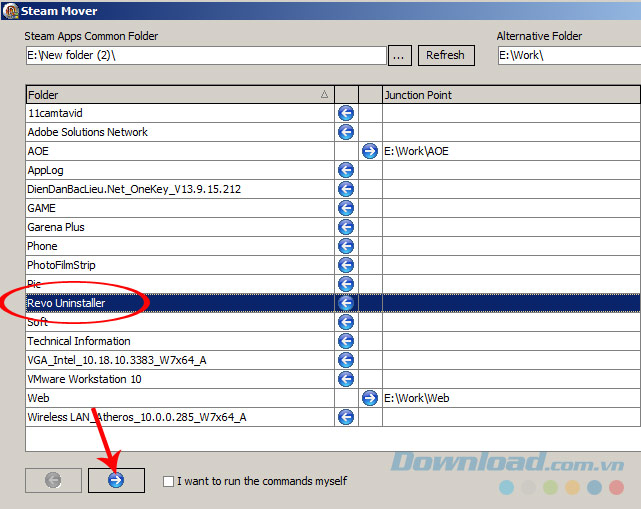Click the blue right-arrow move button at bottom

[x=116, y=480]
